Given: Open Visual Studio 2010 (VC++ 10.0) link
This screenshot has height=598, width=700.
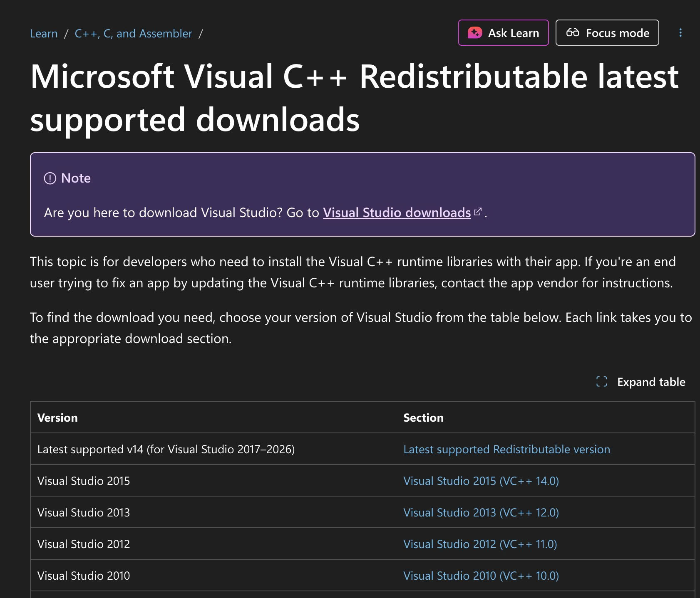Looking at the screenshot, I should [481, 576].
